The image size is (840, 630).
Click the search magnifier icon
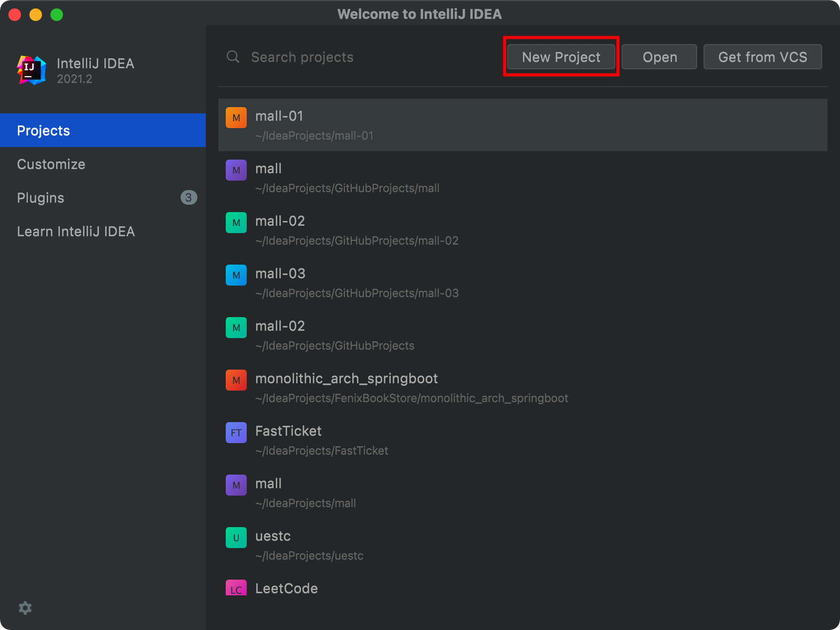click(233, 57)
